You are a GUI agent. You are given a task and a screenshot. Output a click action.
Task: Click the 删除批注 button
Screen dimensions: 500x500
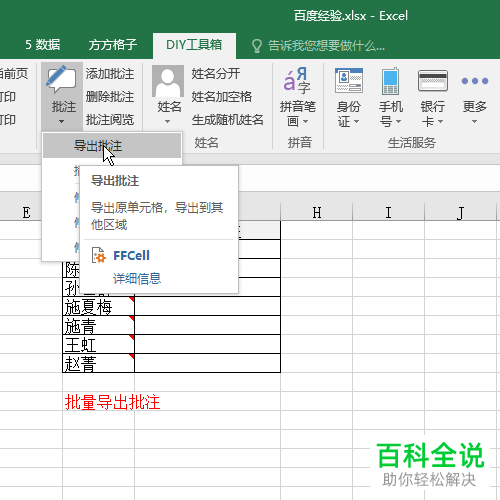click(110, 97)
